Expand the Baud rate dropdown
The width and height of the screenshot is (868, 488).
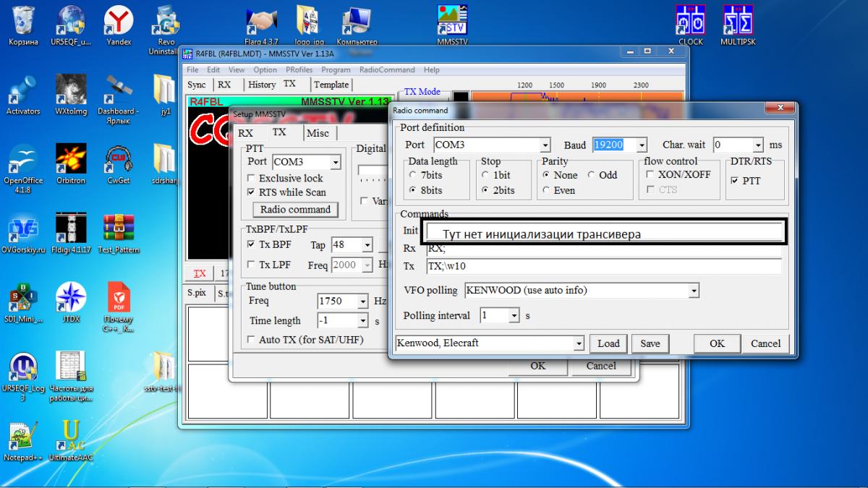pos(641,145)
